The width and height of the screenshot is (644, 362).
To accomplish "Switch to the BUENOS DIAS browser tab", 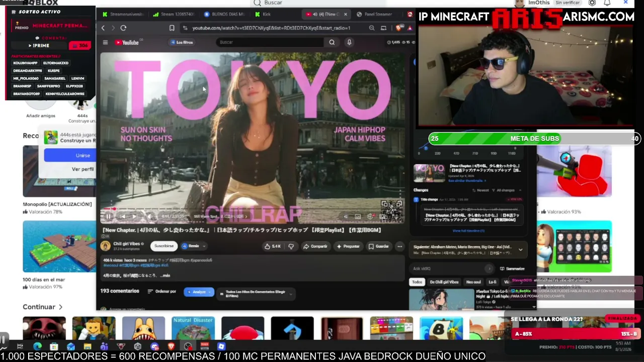I will 225,14.
